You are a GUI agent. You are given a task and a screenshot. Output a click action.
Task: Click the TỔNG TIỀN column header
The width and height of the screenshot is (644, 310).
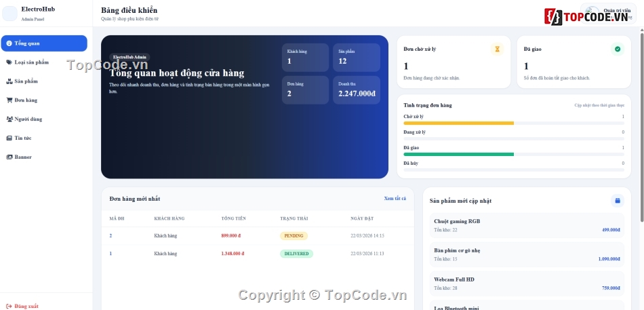pos(233,218)
